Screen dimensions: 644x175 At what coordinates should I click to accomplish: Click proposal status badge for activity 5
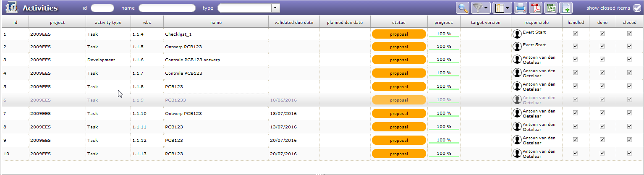(398, 86)
